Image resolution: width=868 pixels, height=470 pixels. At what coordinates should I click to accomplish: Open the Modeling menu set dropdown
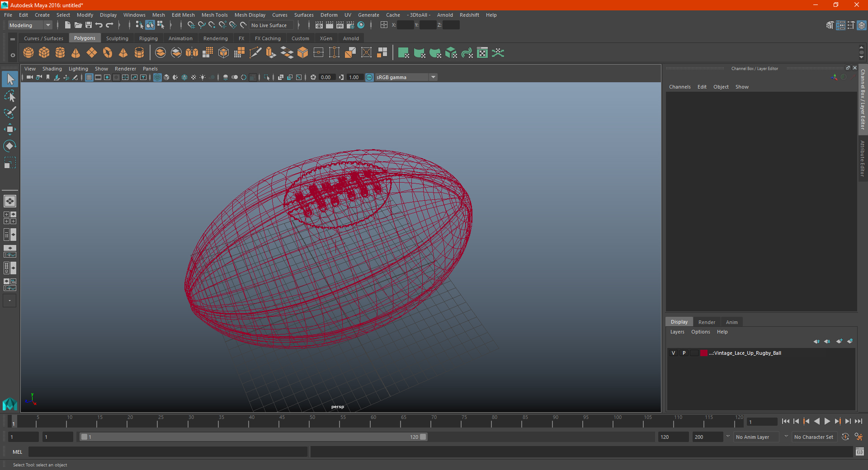click(30, 25)
